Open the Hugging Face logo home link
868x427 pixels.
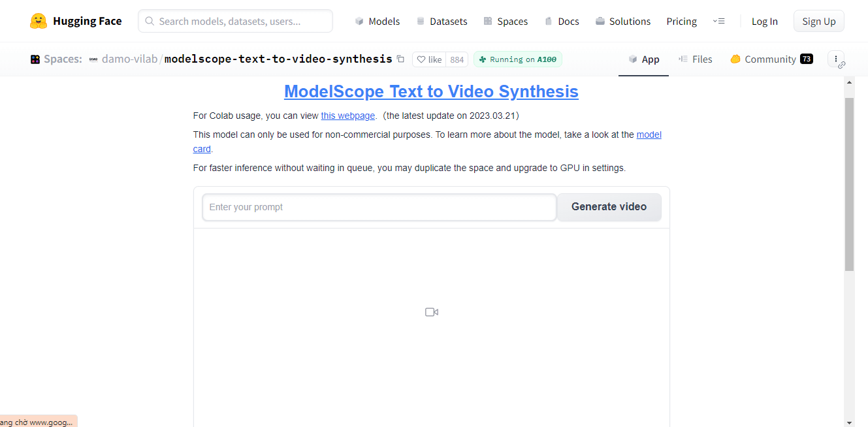(x=76, y=21)
